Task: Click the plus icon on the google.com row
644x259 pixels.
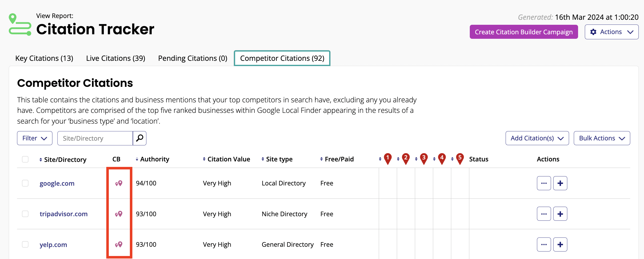Action: [x=560, y=183]
